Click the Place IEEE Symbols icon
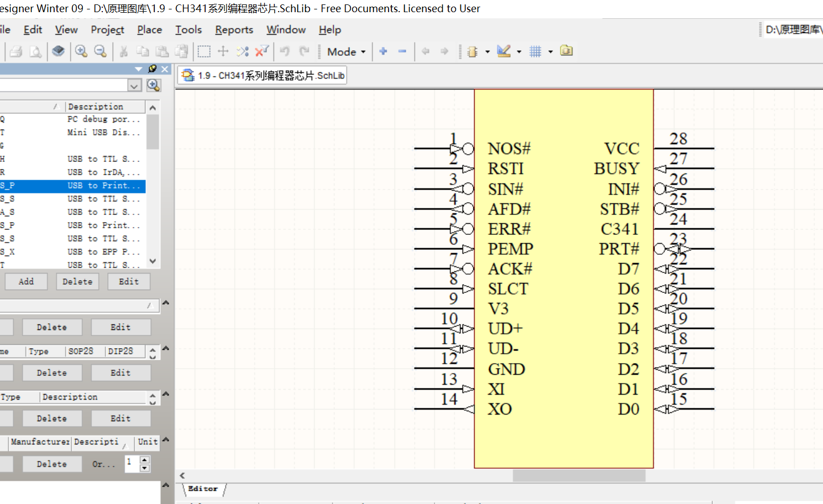Viewport: 823px width, 504px height. [473, 51]
